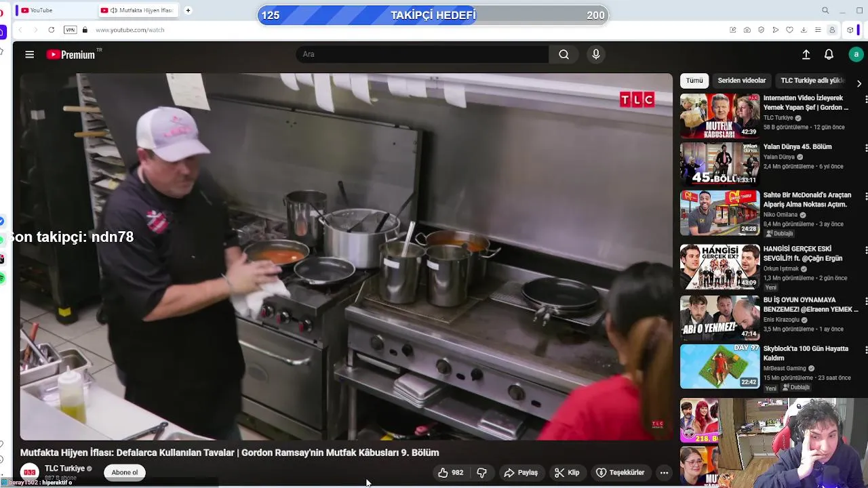Click the site lock security icon
868x488 pixels.
click(85, 30)
